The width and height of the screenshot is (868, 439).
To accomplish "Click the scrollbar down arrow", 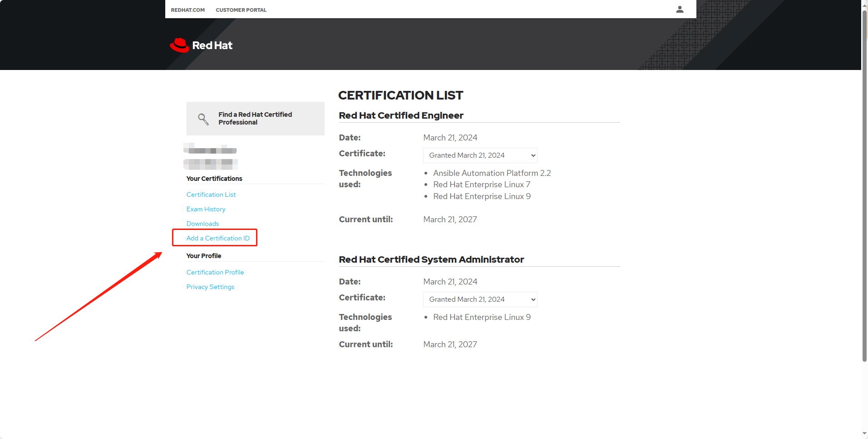I will coord(864,434).
